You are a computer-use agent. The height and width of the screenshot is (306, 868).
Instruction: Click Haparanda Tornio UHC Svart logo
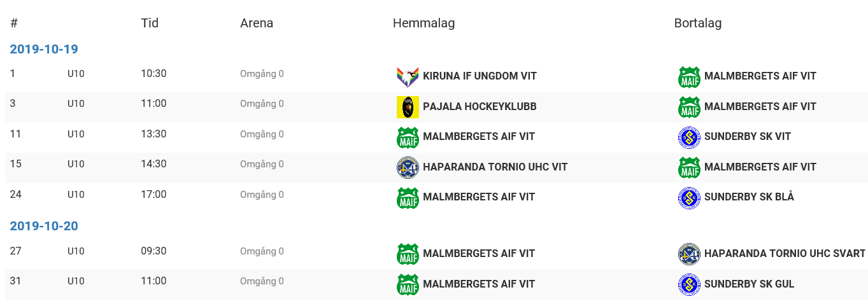(689, 254)
